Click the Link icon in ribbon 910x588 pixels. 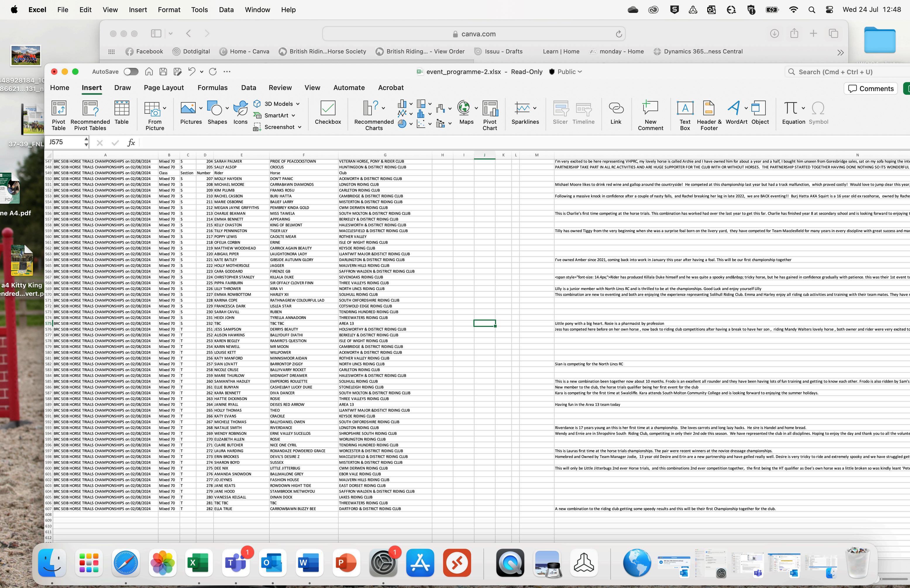(615, 109)
